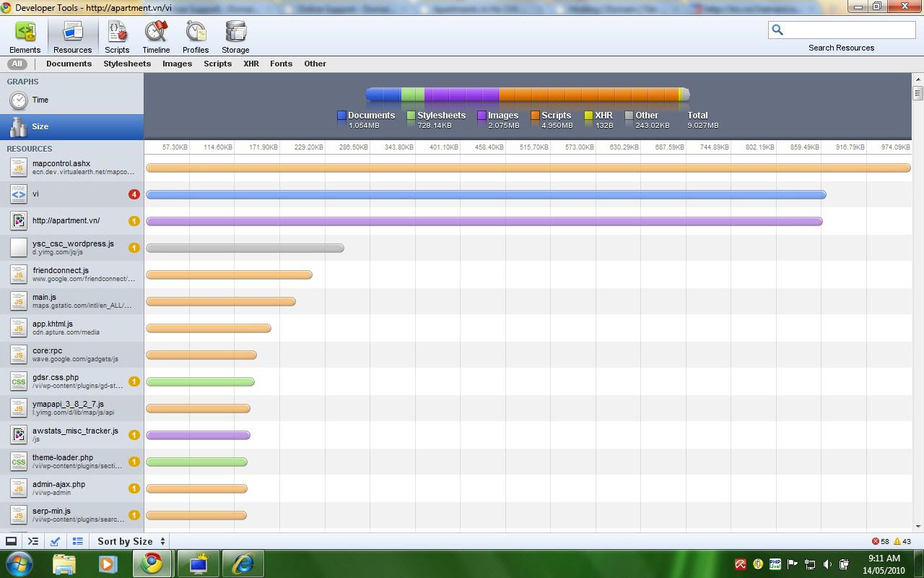Open the Elements panel icon
This screenshot has height=578, width=924.
pyautogui.click(x=25, y=32)
